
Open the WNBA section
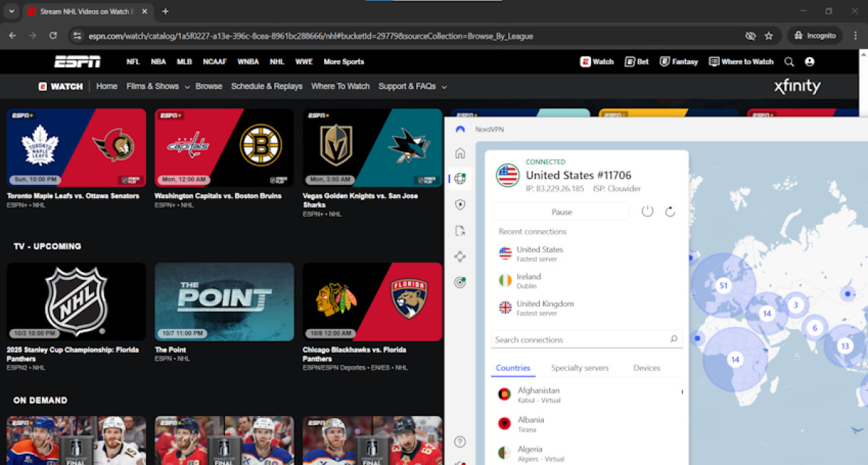248,61
